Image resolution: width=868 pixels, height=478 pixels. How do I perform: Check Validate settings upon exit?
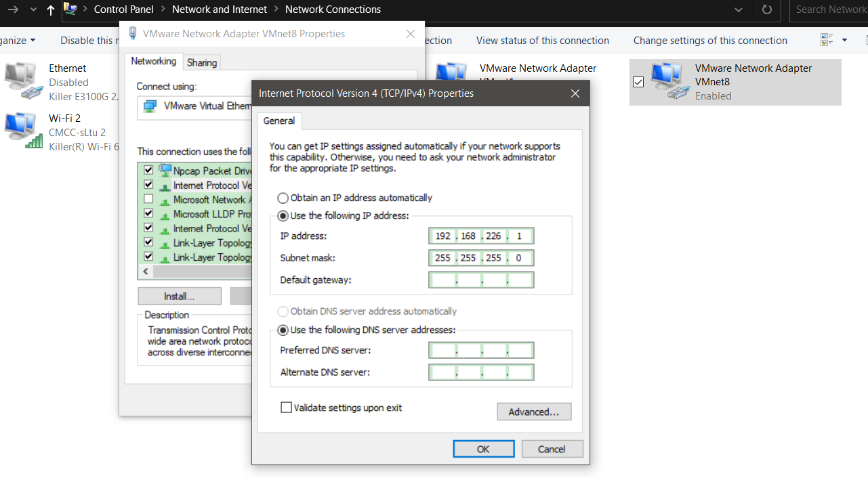(287, 408)
